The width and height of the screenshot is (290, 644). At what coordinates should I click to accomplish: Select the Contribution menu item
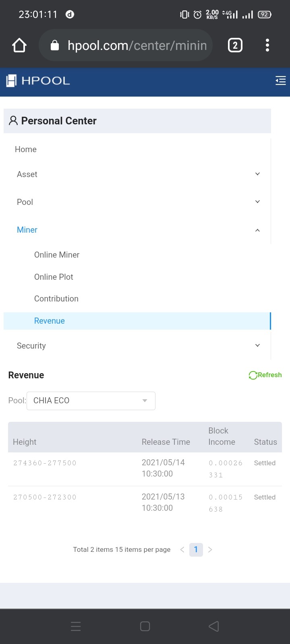click(x=56, y=299)
